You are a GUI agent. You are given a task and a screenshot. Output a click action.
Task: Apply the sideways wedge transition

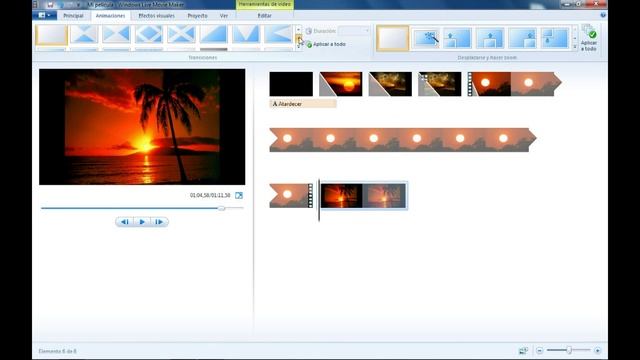click(278, 34)
